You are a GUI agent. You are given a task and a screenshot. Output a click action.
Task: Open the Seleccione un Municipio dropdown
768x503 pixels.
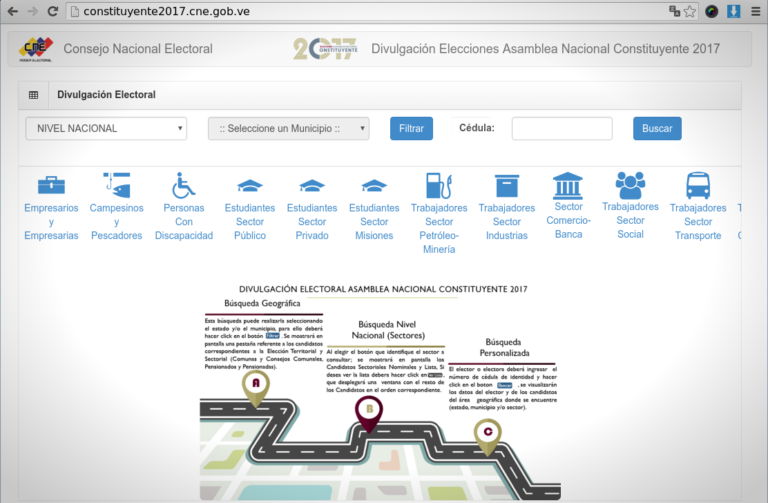click(x=288, y=128)
